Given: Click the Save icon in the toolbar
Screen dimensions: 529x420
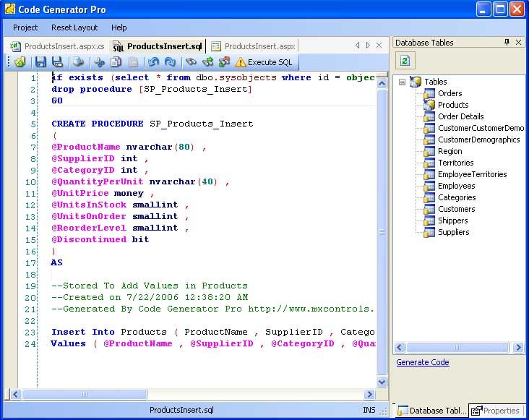Looking at the screenshot, I should pyautogui.click(x=41, y=62).
